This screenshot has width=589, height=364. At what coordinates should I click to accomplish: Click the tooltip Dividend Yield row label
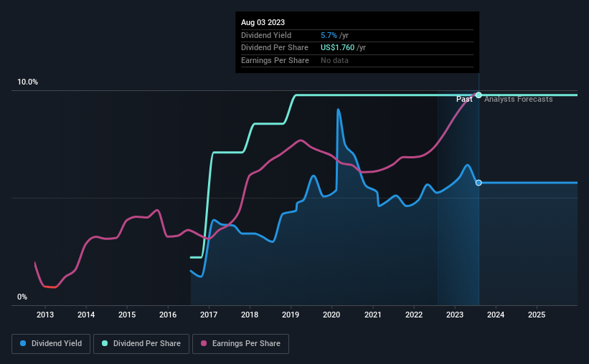[x=266, y=35]
